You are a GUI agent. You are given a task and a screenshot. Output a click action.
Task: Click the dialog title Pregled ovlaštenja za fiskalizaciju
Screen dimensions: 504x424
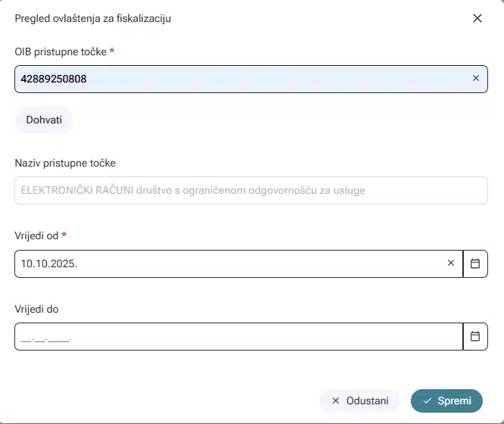pyautogui.click(x=92, y=18)
